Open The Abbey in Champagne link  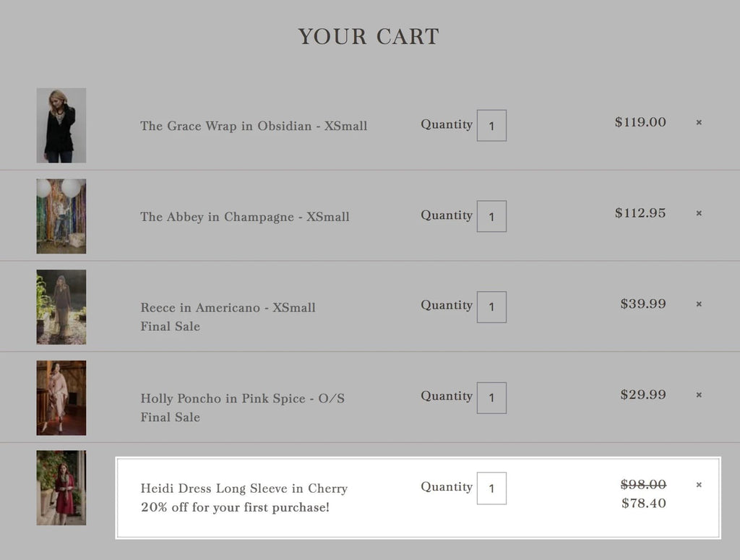(x=245, y=217)
